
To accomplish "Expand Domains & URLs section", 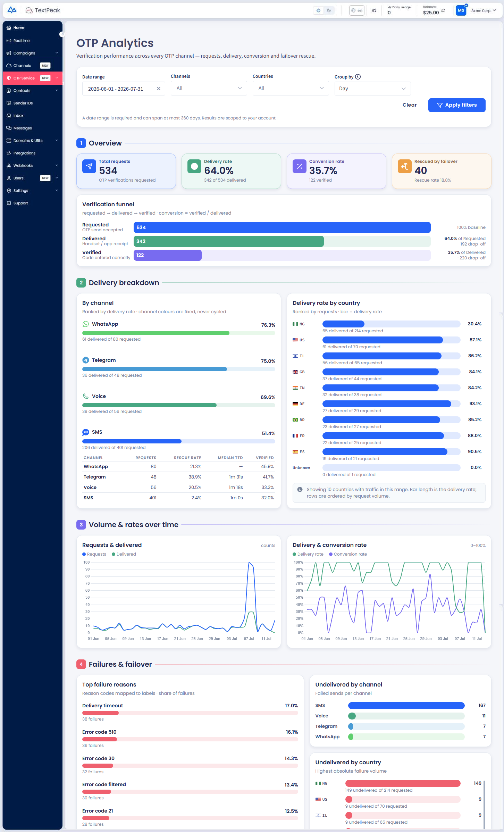I will point(33,141).
